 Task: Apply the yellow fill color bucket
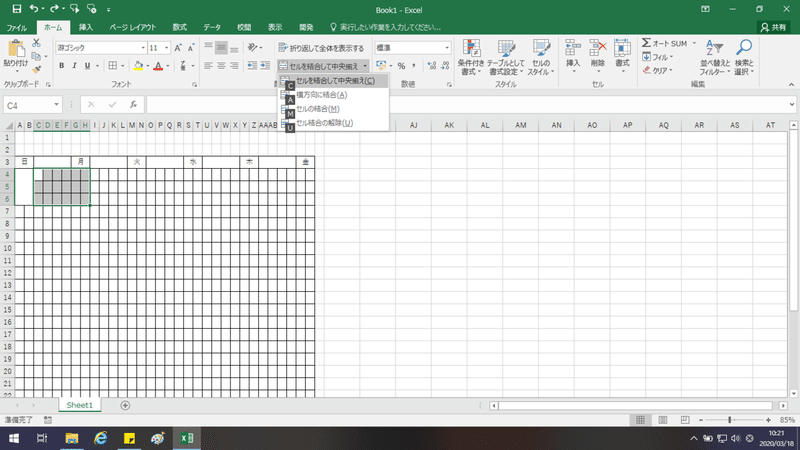[x=138, y=66]
